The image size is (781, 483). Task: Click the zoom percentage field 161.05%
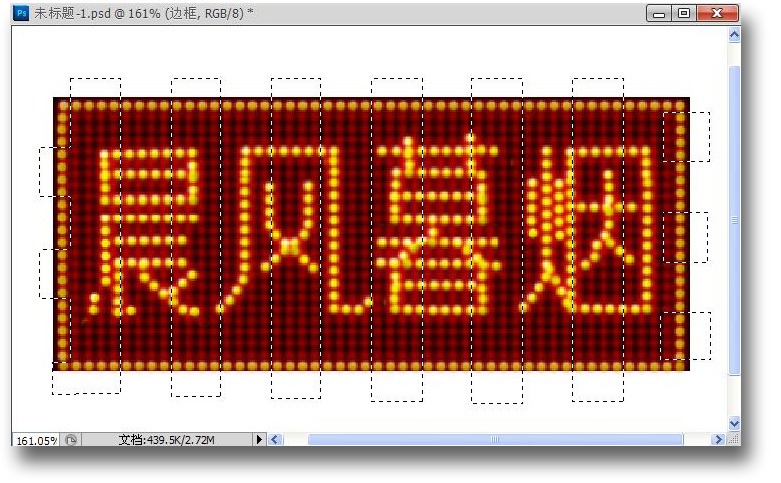pos(36,440)
